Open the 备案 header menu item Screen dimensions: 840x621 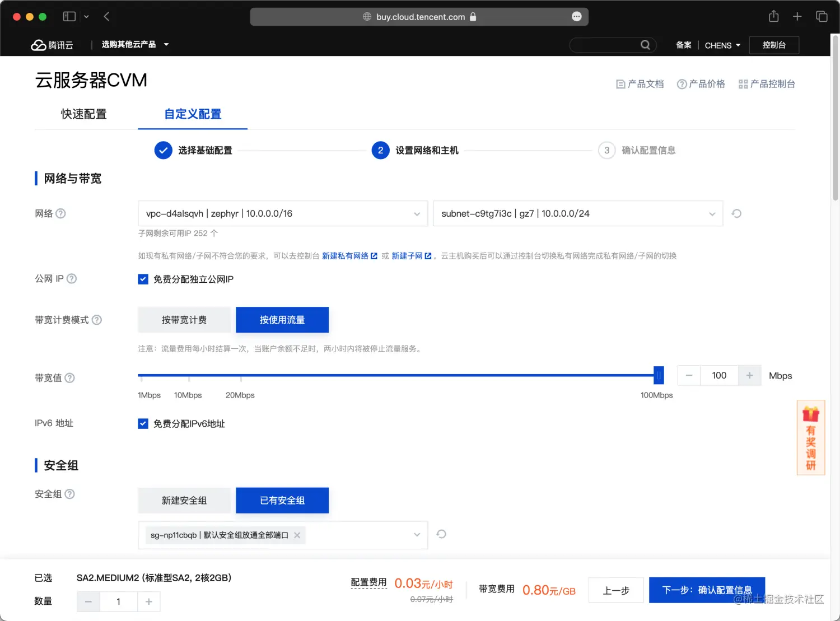(x=684, y=45)
